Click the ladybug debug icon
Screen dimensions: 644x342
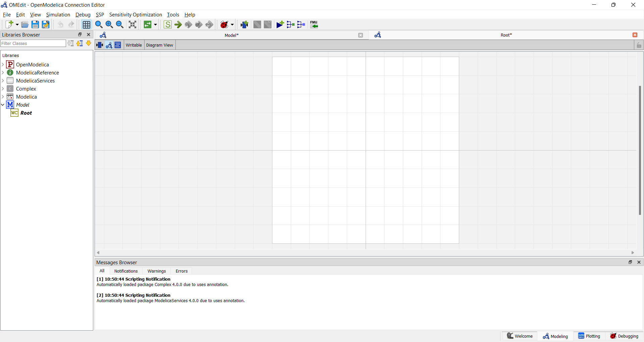[224, 24]
